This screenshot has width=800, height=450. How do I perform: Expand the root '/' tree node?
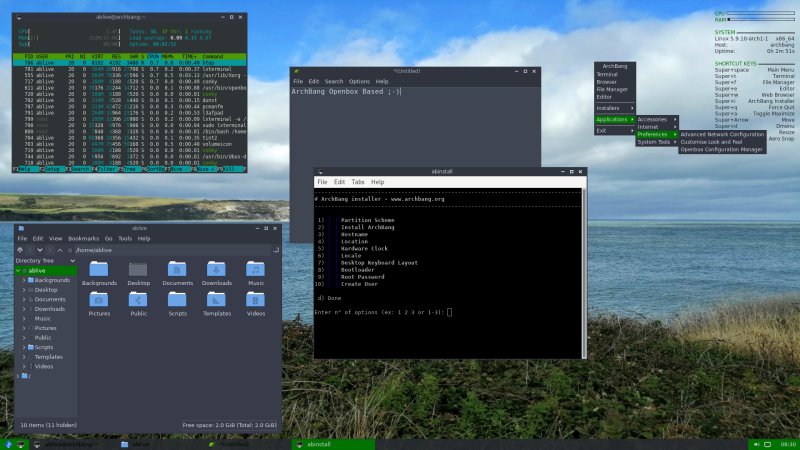pyautogui.click(x=18, y=376)
